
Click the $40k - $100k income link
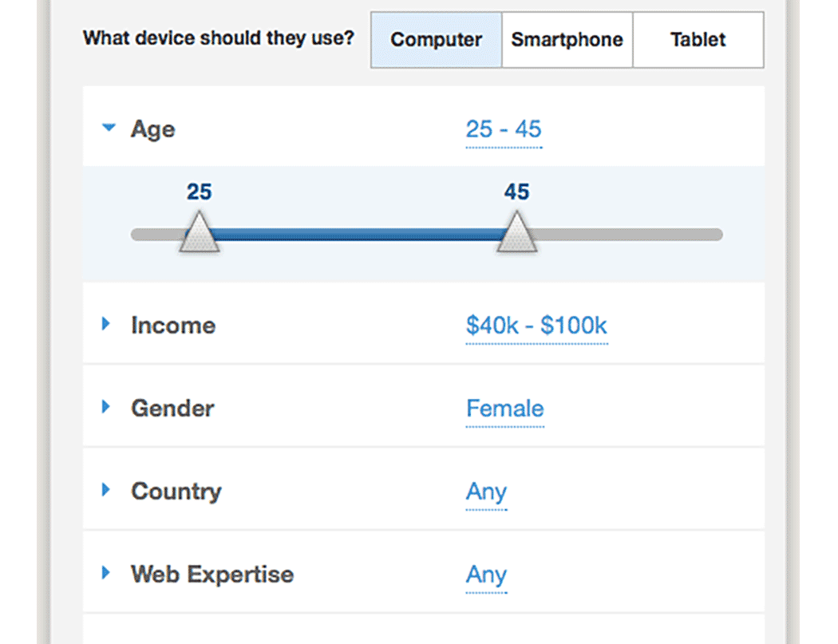536,325
